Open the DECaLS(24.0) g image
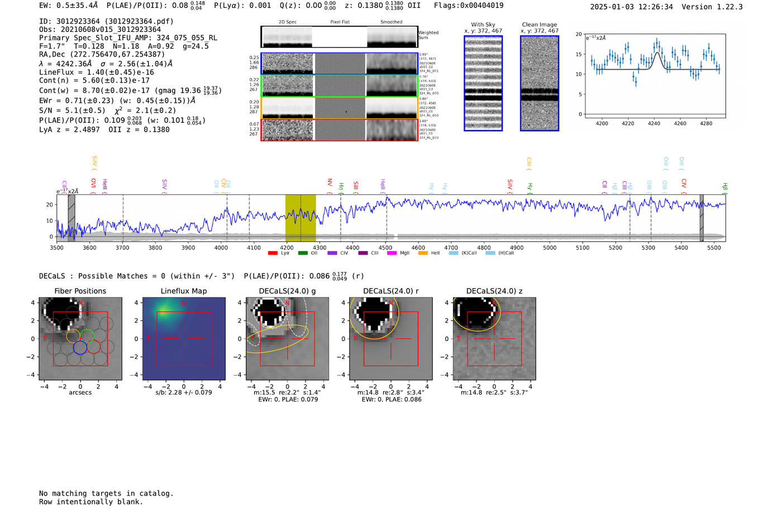782x532 pixels. [x=287, y=338]
